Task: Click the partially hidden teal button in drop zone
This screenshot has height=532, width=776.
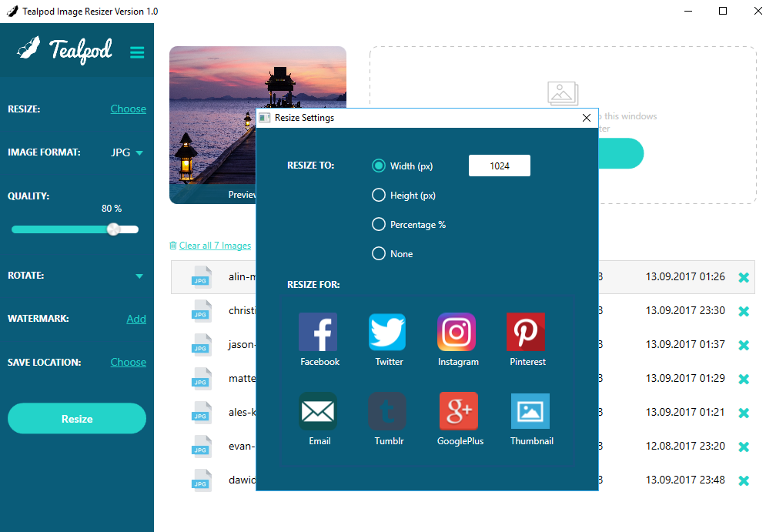Action: [620, 153]
